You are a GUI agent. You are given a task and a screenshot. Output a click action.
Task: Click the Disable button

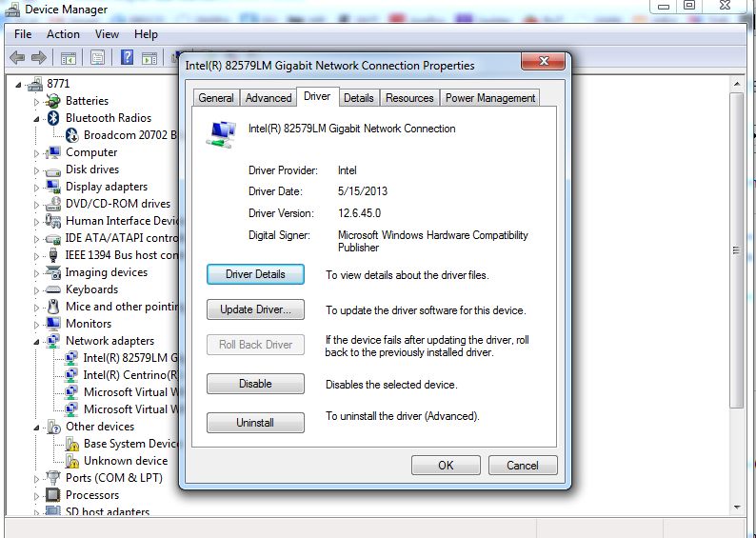(x=255, y=384)
